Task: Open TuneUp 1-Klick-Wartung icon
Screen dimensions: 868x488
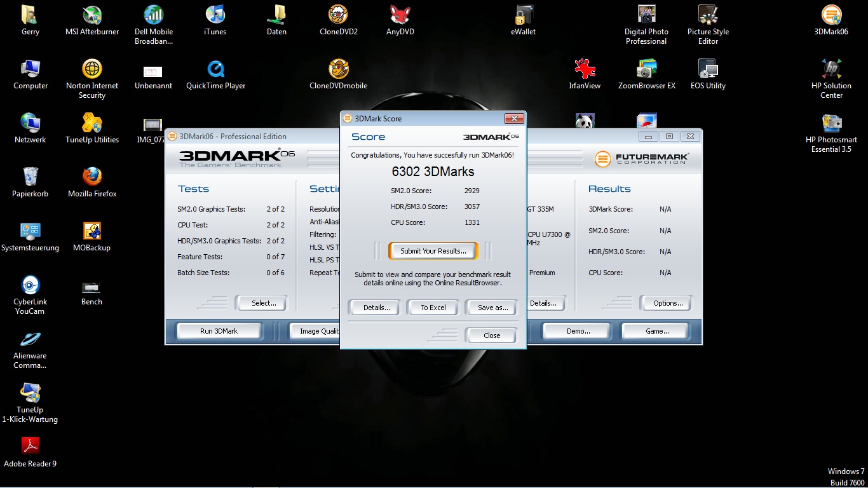Action: pyautogui.click(x=31, y=403)
